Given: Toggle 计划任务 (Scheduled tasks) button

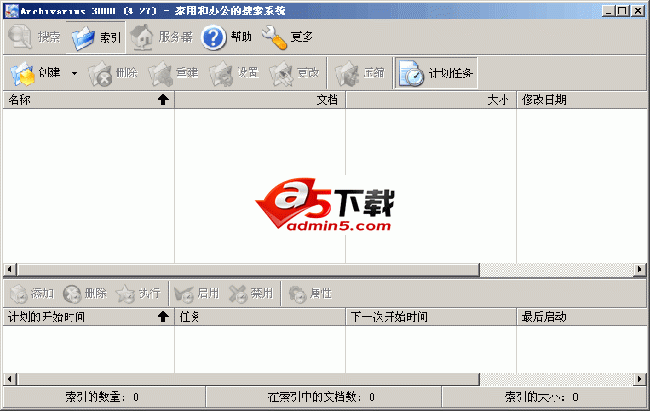Looking at the screenshot, I should [436, 73].
